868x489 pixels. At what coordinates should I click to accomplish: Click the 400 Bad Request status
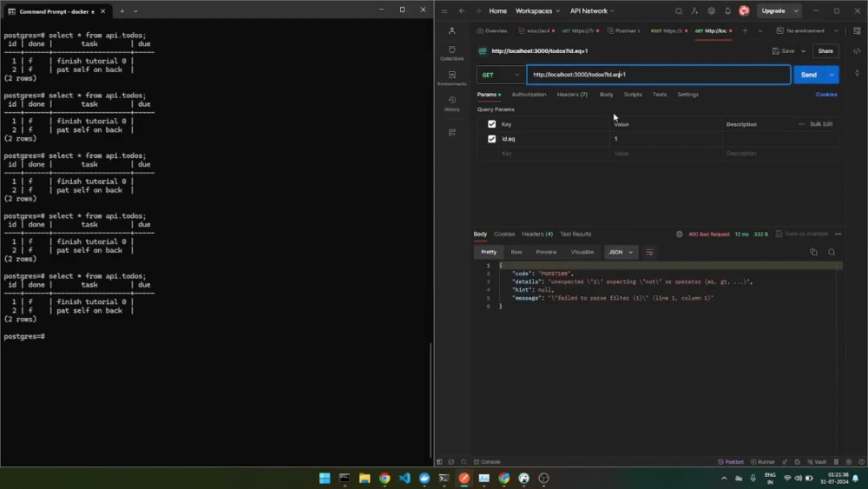pos(708,235)
